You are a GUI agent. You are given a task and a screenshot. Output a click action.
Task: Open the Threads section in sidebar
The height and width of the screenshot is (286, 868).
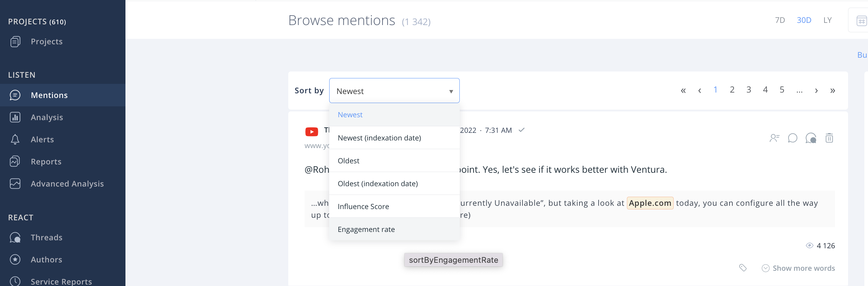(x=46, y=237)
